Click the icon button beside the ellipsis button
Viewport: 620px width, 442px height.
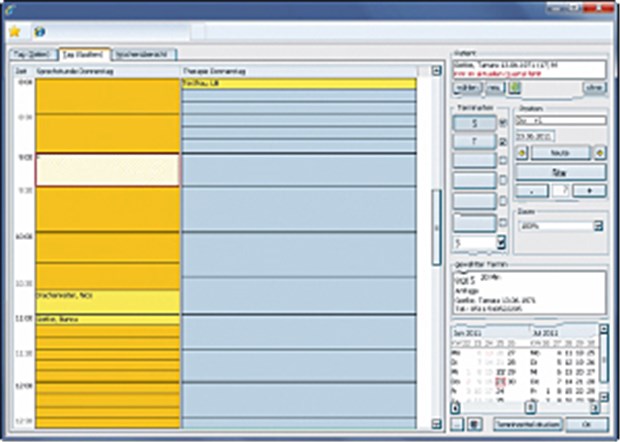point(474,425)
